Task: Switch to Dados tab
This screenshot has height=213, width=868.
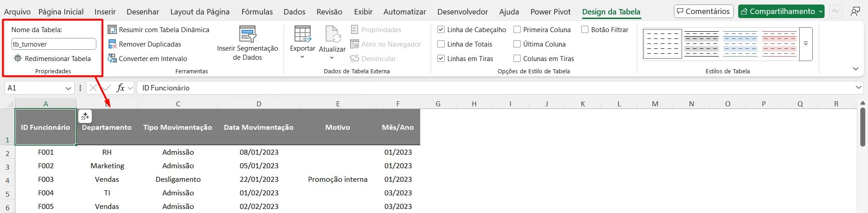Action: [x=294, y=12]
